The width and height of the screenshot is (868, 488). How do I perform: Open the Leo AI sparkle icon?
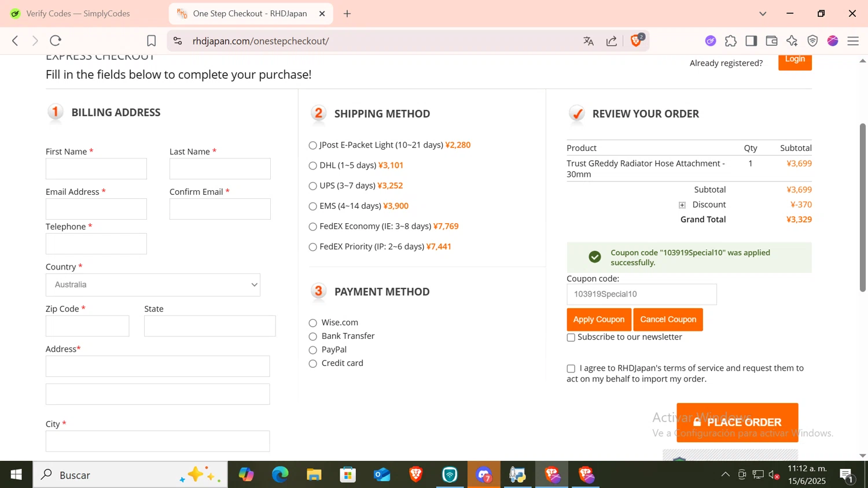(x=792, y=40)
